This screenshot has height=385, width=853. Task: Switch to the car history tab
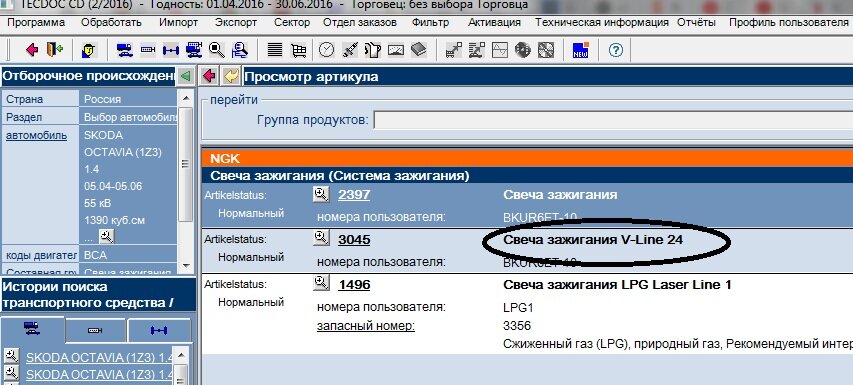click(33, 330)
